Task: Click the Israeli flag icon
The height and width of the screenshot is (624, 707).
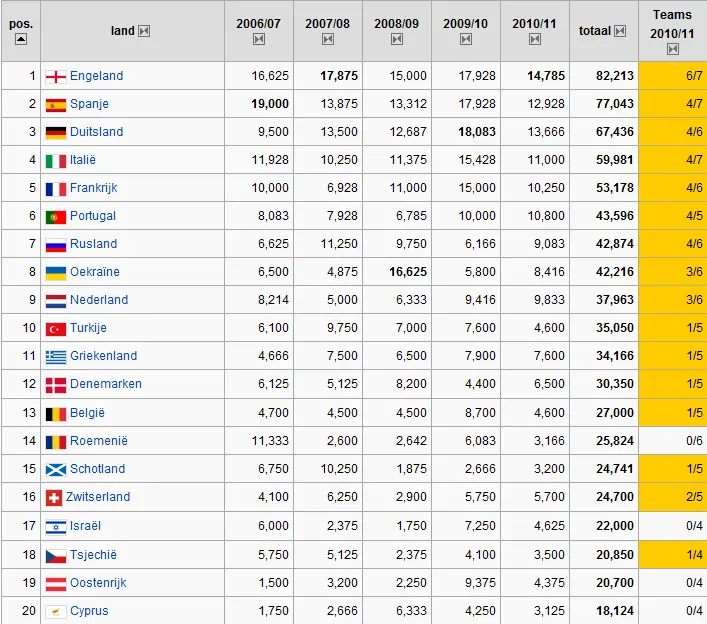Action: [x=56, y=527]
